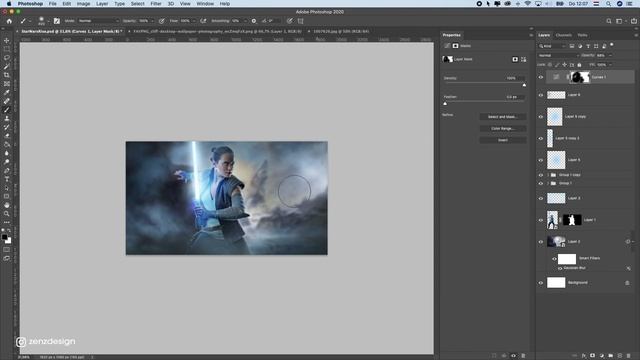Hide the Curves 1 layer
The height and width of the screenshot is (360, 640).
[541, 77]
